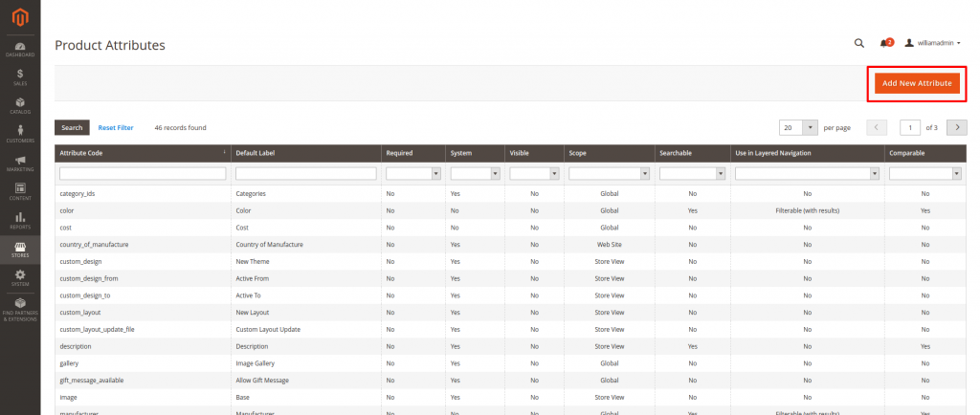Screen dimensions: 980x415
Task: Go to the next page arrow
Action: click(955, 127)
